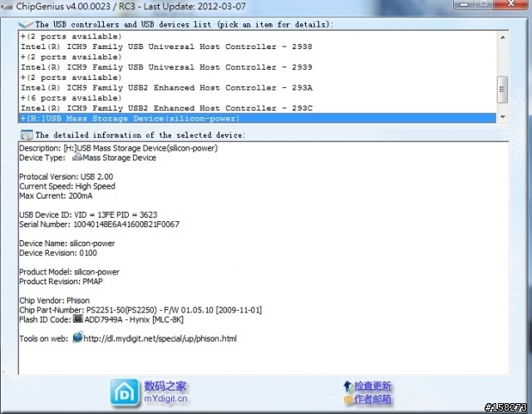Screen dimensions: 532x414
Task: Click the Serial Number value 10040148E6A41600B21F0067
Action: pos(126,224)
